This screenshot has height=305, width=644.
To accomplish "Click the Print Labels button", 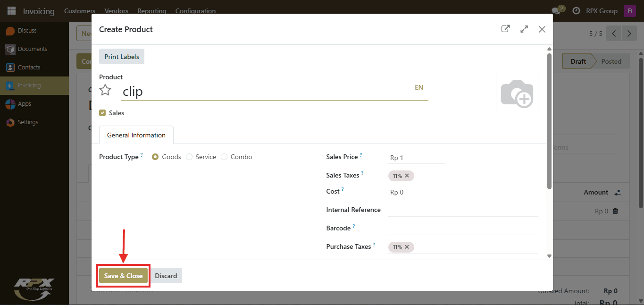I will pos(122,57).
